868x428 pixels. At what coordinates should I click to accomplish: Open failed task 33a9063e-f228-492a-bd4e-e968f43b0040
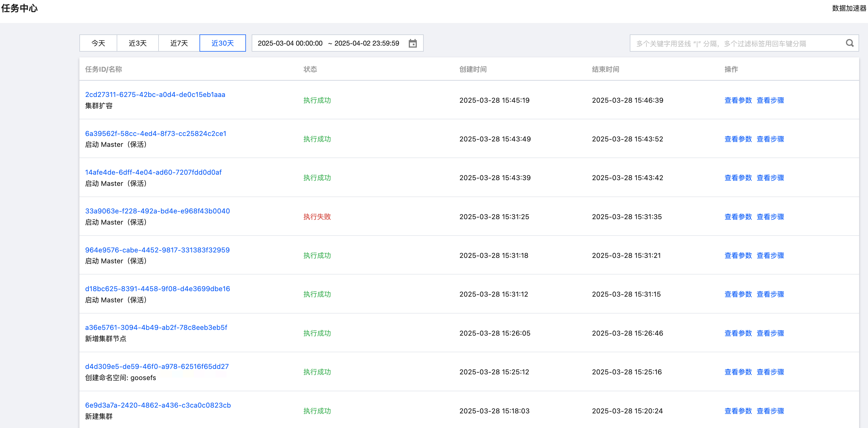[157, 211]
